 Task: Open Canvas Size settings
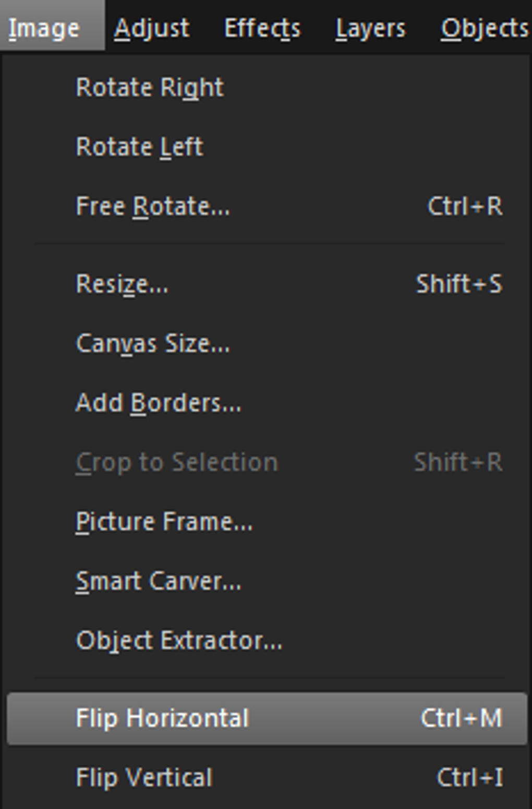click(x=152, y=343)
